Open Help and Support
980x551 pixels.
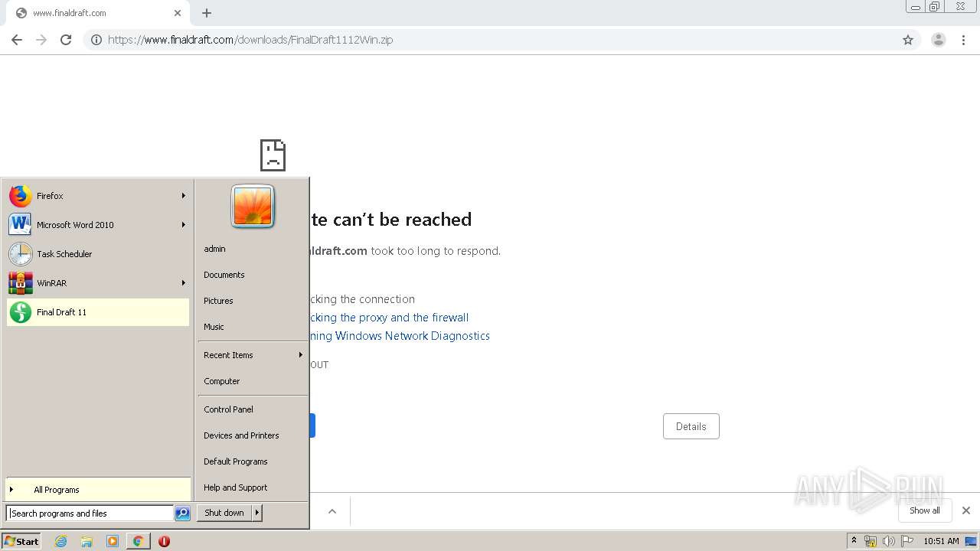(x=236, y=487)
